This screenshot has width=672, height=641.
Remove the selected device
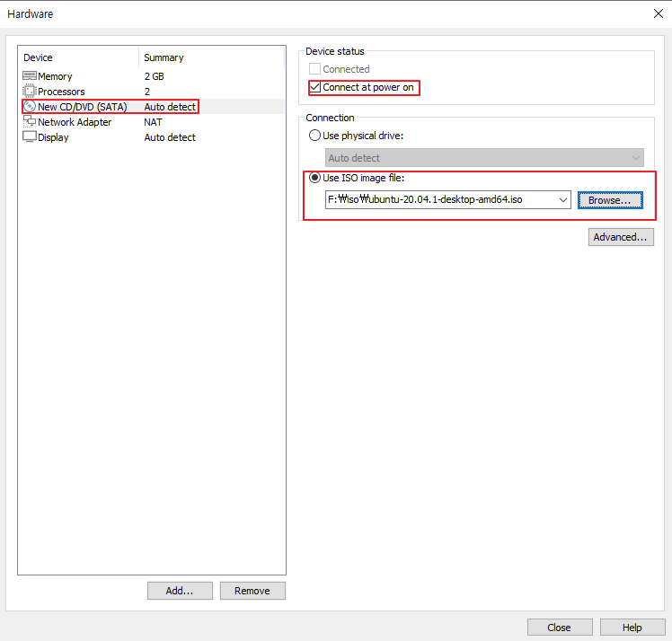[252, 591]
